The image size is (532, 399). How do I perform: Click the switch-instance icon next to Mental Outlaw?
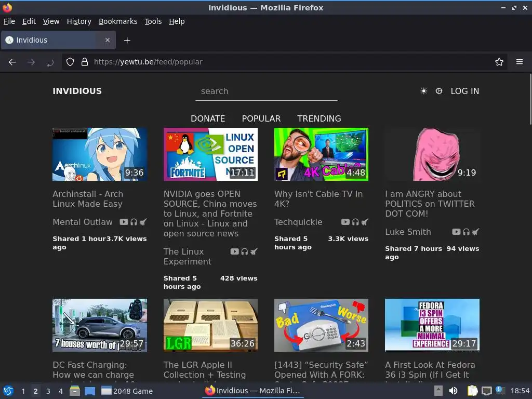click(x=143, y=222)
